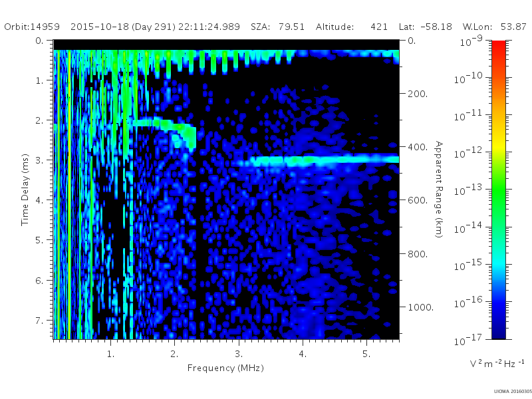Image resolution: width=532 pixels, height=399 pixels.
Task: Click the 10^-13 label on color scale
Action: [468, 190]
